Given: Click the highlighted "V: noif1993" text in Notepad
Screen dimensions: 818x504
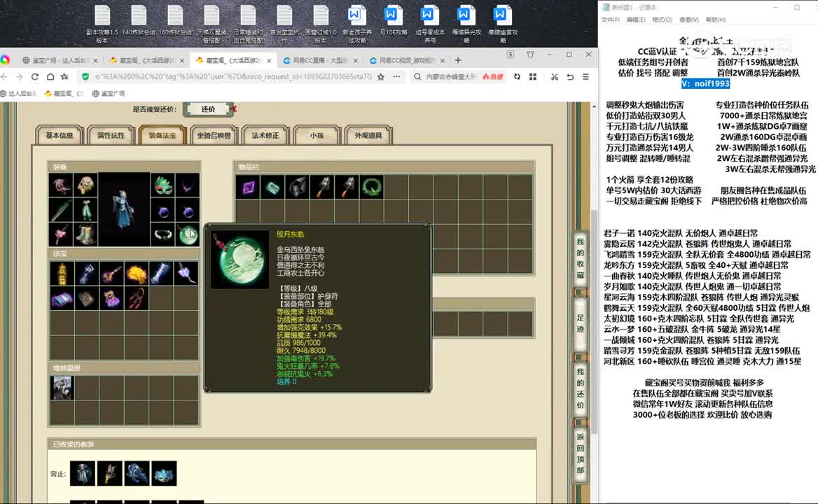Looking at the screenshot, I should pyautogui.click(x=705, y=83).
